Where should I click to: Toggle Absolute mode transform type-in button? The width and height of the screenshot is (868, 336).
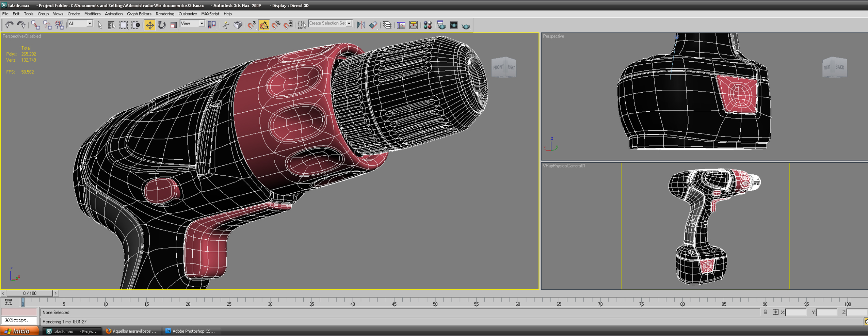775,312
